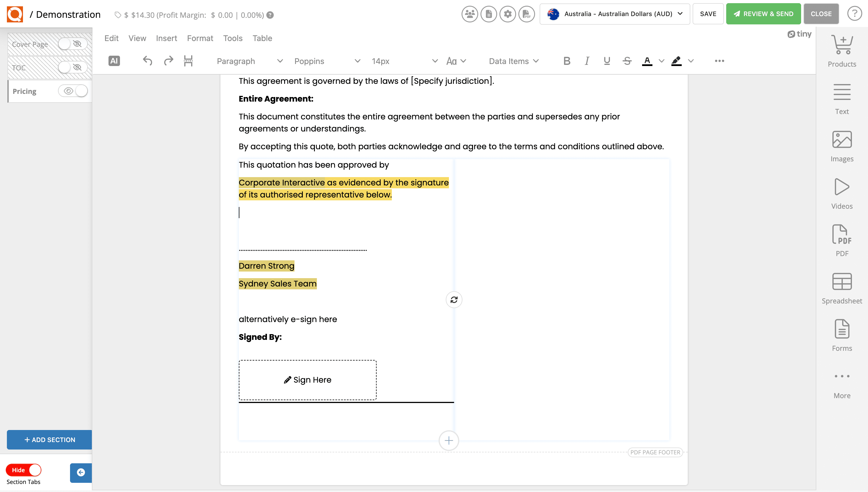Click the Sign Here signature box

307,379
